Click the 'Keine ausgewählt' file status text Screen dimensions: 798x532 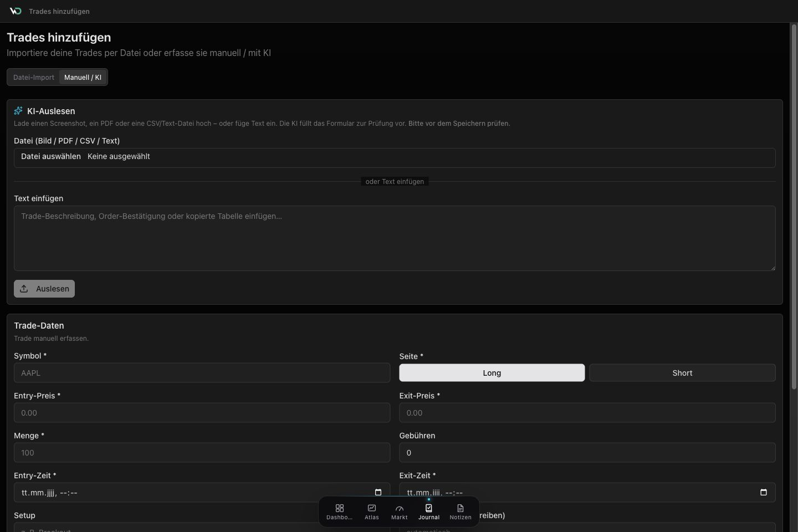[x=119, y=156]
